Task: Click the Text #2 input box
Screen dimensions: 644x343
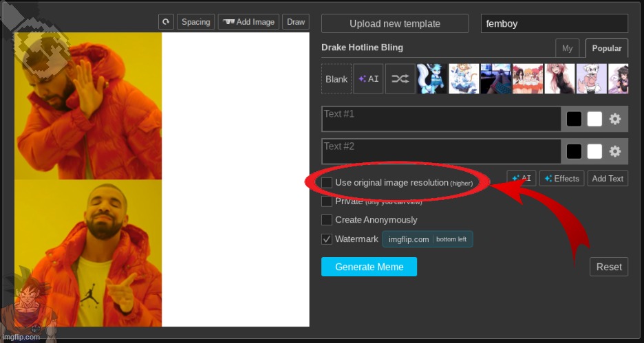Action: click(442, 151)
